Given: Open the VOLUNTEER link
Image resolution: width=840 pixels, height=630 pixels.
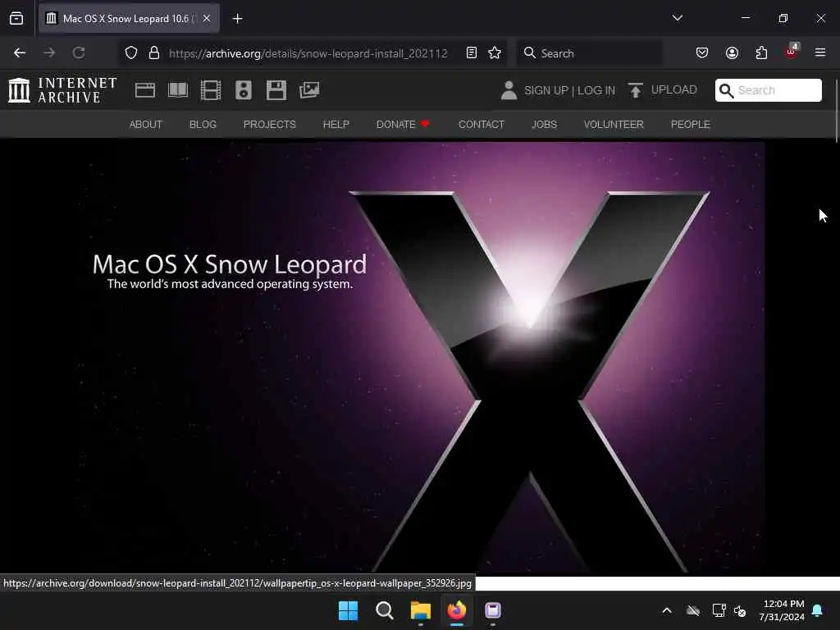Looking at the screenshot, I should click(x=614, y=125).
